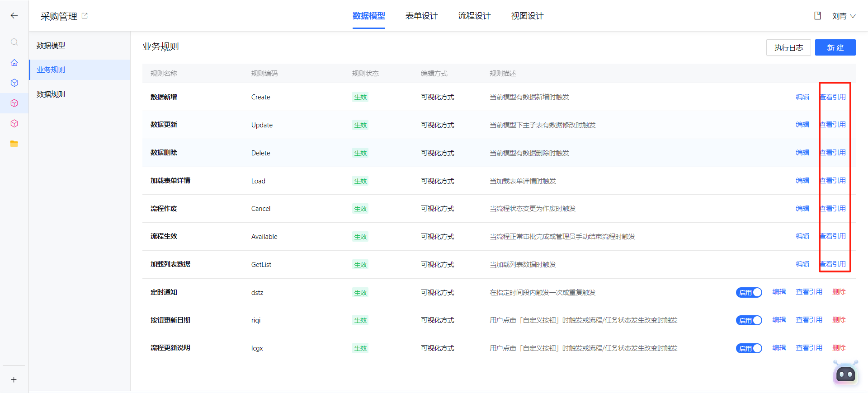
Task: Select 数据规则 in the side menu
Action: tap(80, 94)
